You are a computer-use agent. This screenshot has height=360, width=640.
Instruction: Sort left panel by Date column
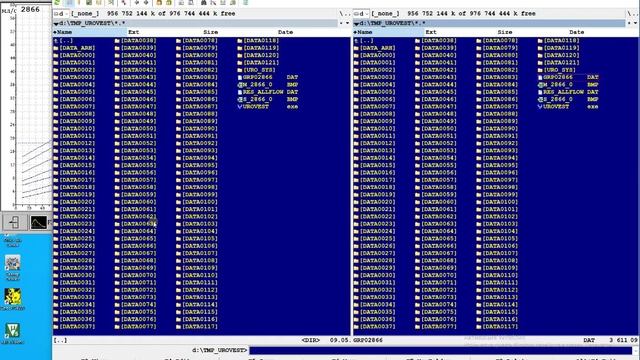pyautogui.click(x=285, y=32)
